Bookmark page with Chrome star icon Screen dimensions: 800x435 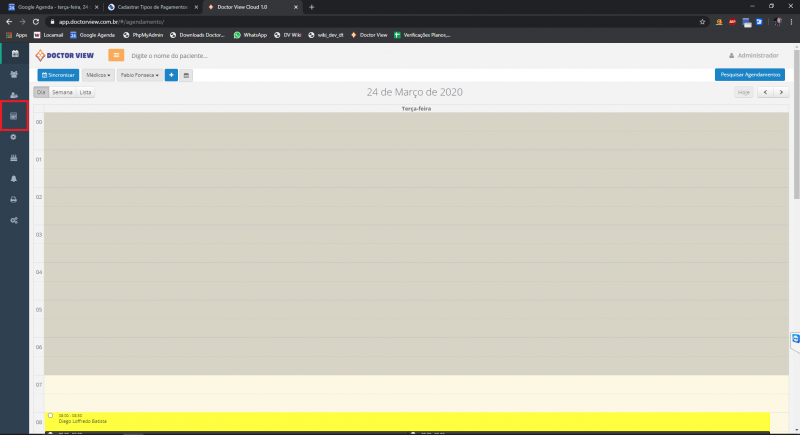[703, 21]
